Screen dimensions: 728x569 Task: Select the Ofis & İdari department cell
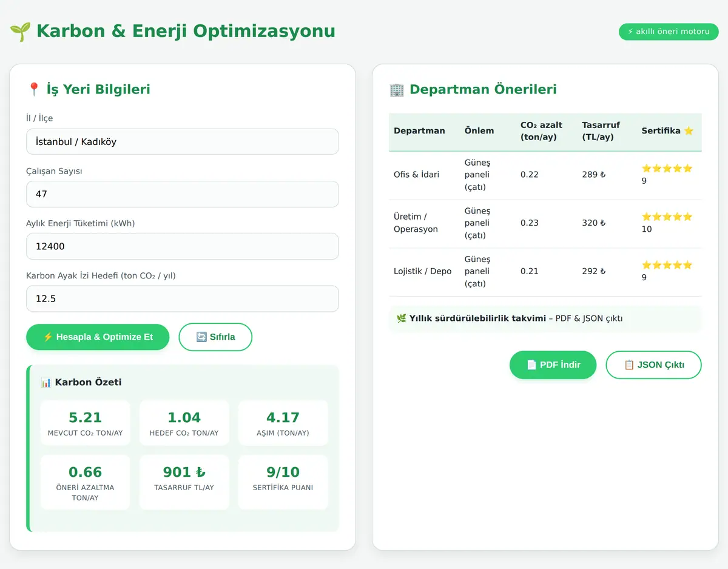(416, 175)
